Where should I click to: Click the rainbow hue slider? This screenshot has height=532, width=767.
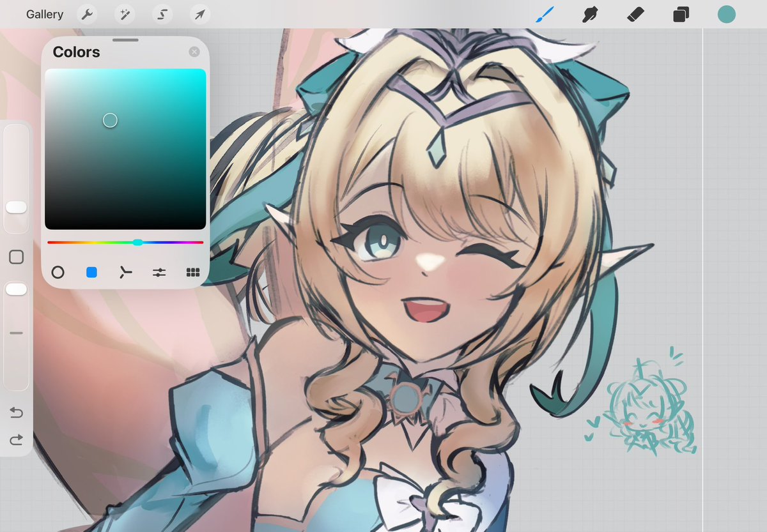125,242
